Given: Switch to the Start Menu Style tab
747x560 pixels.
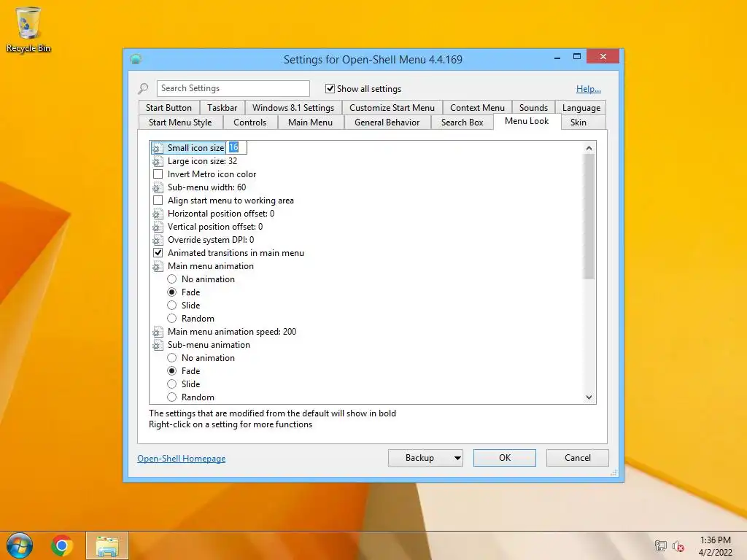Looking at the screenshot, I should (180, 122).
